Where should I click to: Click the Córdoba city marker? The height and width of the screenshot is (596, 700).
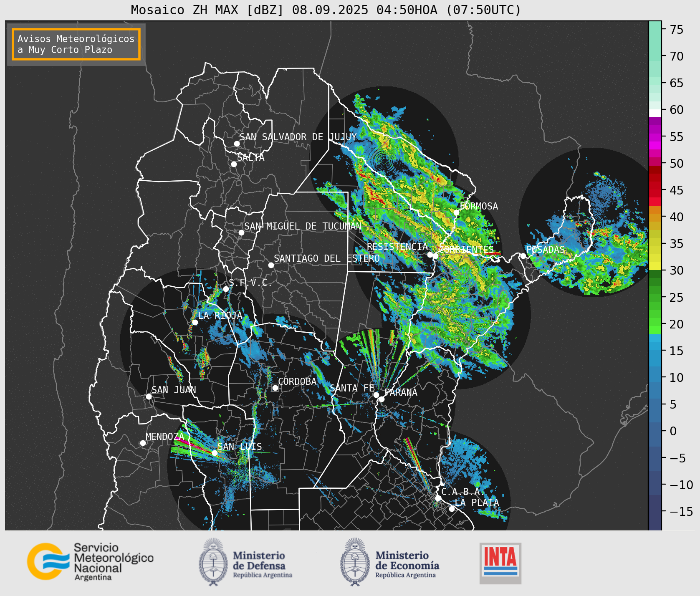275,388
